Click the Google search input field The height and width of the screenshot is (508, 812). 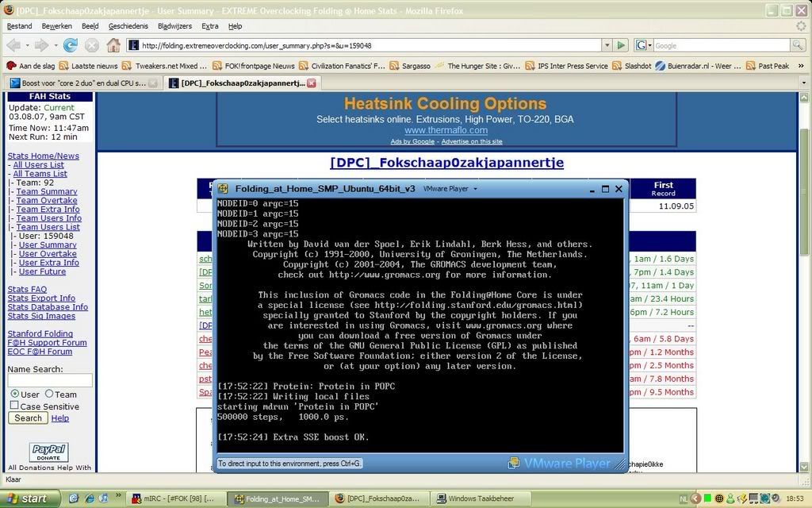pos(722,45)
